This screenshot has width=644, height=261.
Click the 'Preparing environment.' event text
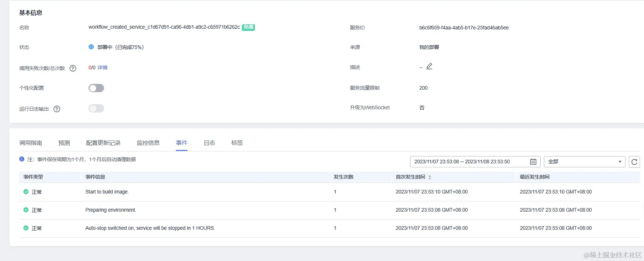(x=111, y=210)
